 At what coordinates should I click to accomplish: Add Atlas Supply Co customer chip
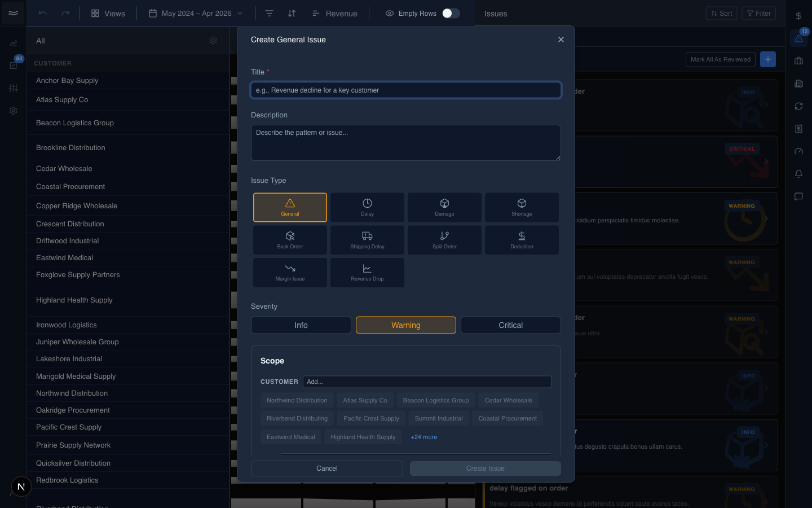pos(365,400)
